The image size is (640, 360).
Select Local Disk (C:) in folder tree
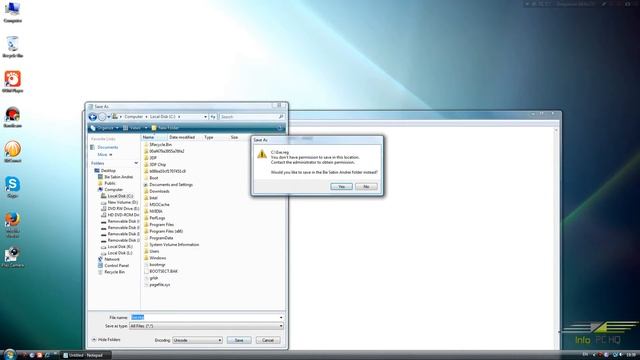pos(117,196)
